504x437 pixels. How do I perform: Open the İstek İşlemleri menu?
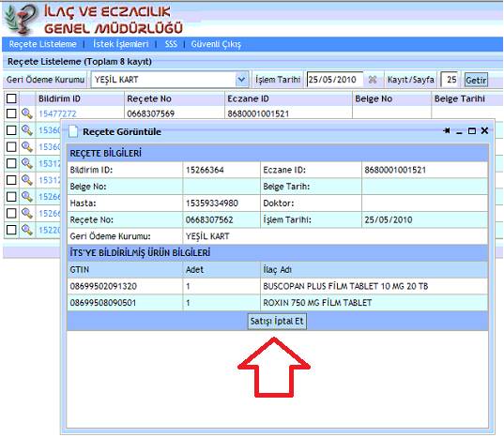coord(121,44)
